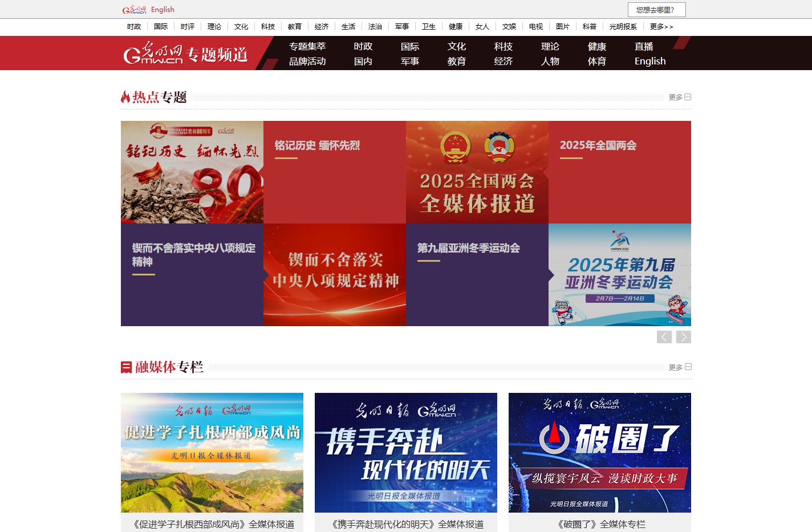
Task: Select 人物 in the dark banner menu
Action: 550,61
